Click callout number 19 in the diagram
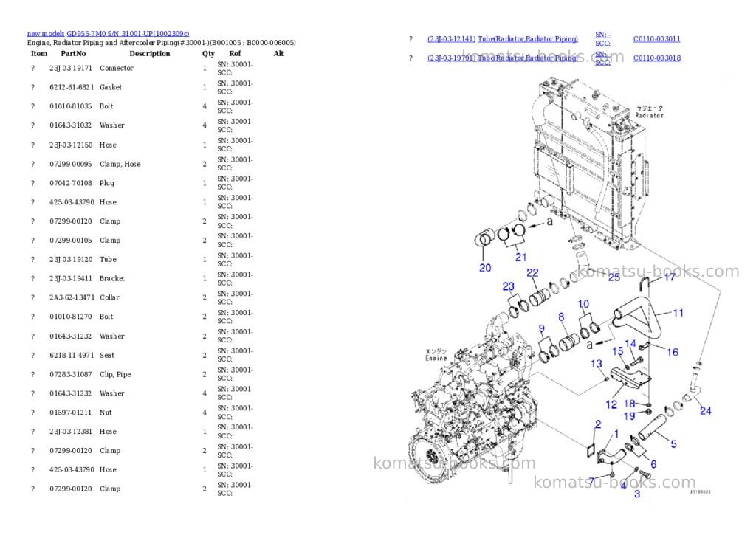This screenshot has height=535, width=756. click(x=629, y=416)
